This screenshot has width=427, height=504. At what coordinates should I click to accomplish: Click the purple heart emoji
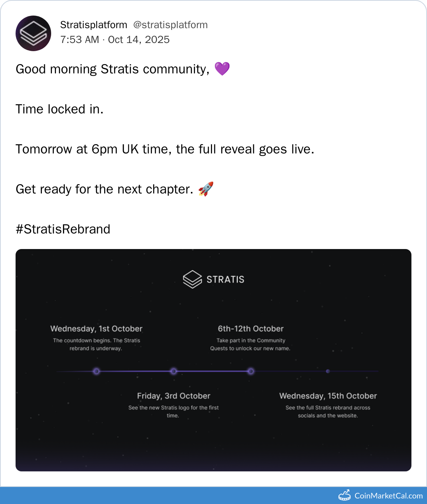point(222,69)
